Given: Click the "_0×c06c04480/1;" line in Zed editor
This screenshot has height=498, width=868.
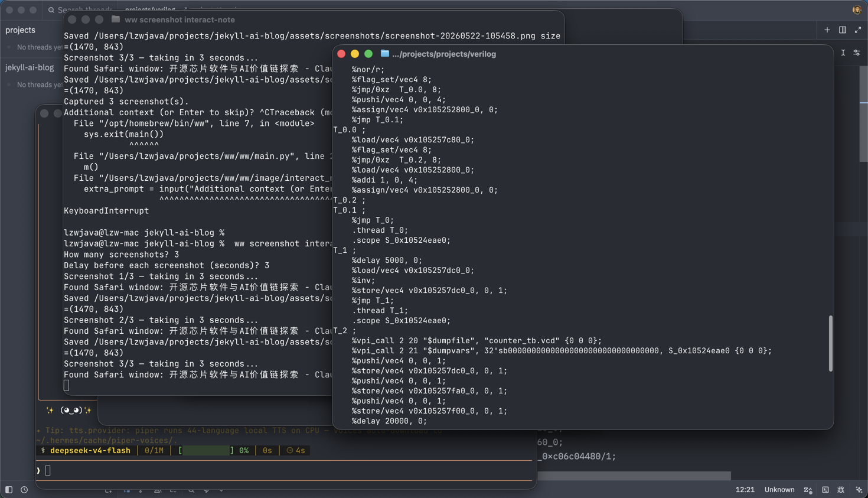Looking at the screenshot, I should (577, 456).
